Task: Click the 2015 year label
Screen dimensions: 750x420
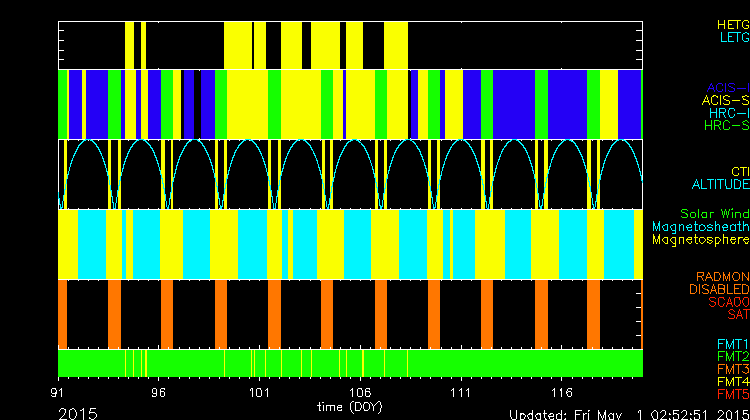Action: pyautogui.click(x=78, y=413)
